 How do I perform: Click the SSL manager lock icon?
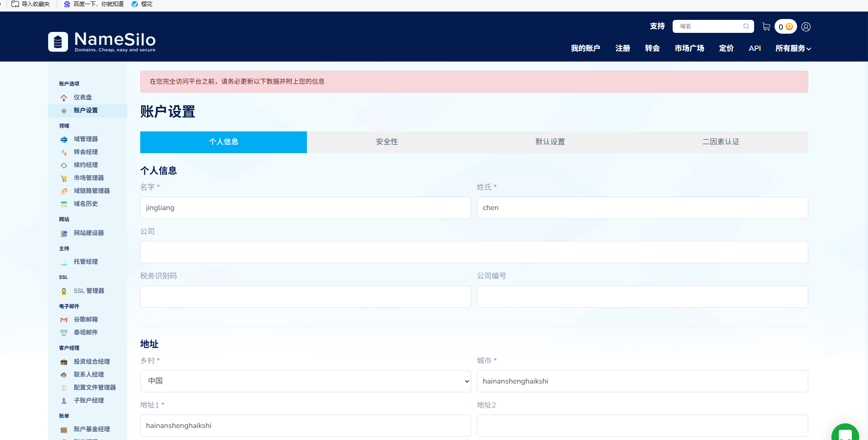click(64, 291)
